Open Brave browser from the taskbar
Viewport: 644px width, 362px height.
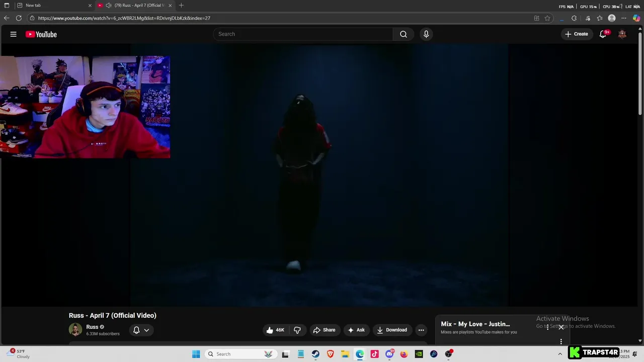(x=331, y=354)
